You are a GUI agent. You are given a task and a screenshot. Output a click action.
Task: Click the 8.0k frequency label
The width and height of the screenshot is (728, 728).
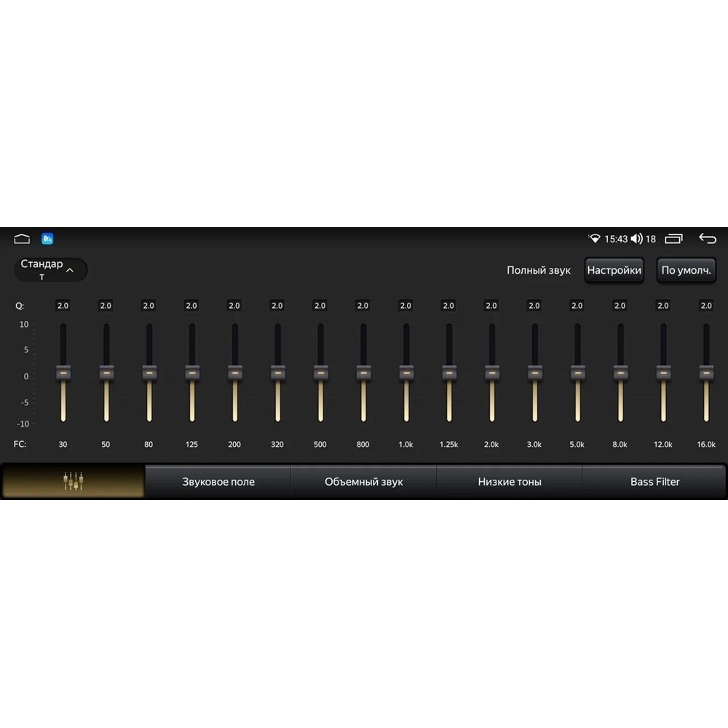point(620,444)
